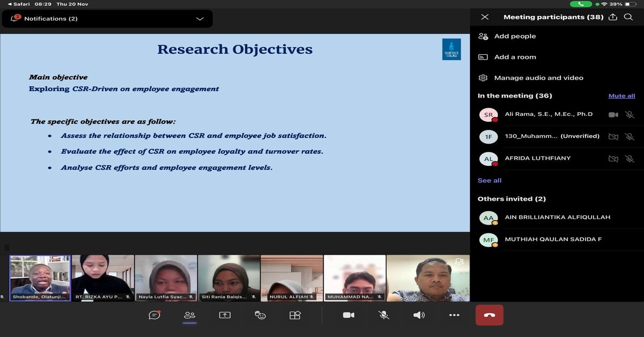
Task: Click the speaker audio icon
Action: [419, 315]
